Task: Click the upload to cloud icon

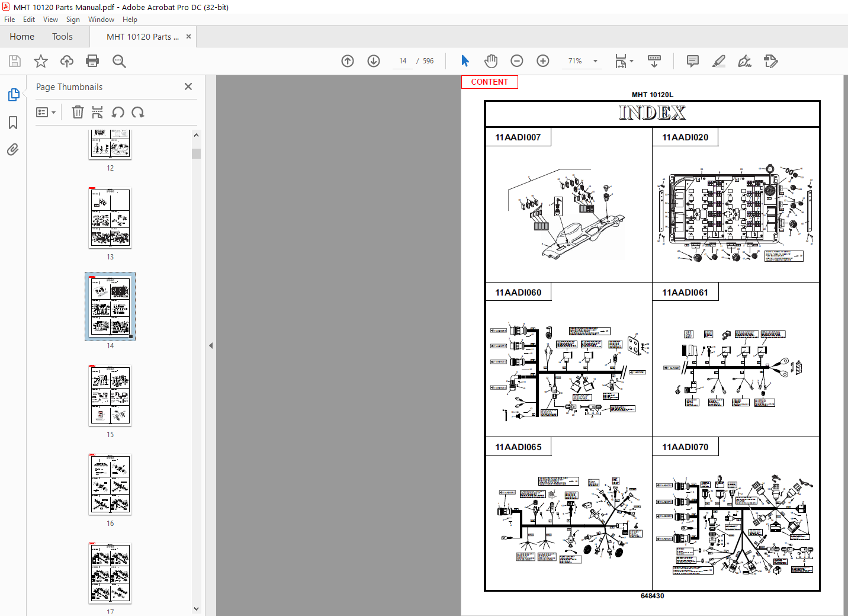Action: (67, 61)
